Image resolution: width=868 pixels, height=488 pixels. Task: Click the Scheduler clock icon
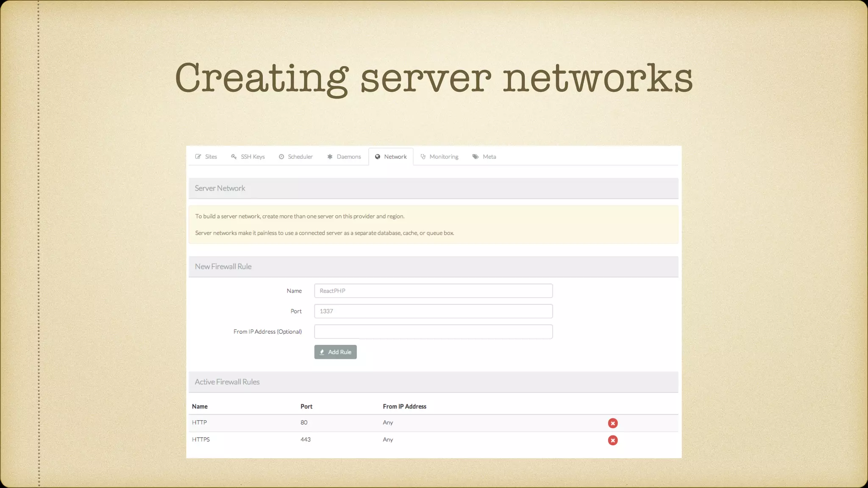coord(281,157)
